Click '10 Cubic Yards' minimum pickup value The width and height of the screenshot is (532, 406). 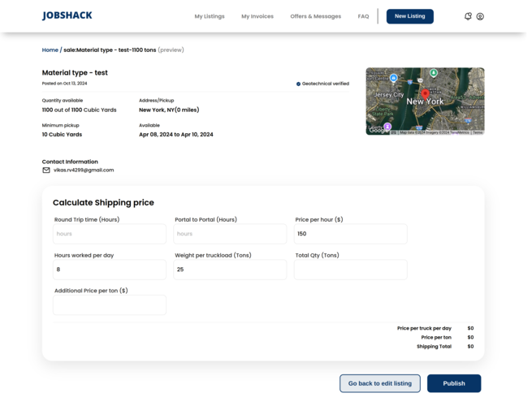click(x=62, y=135)
